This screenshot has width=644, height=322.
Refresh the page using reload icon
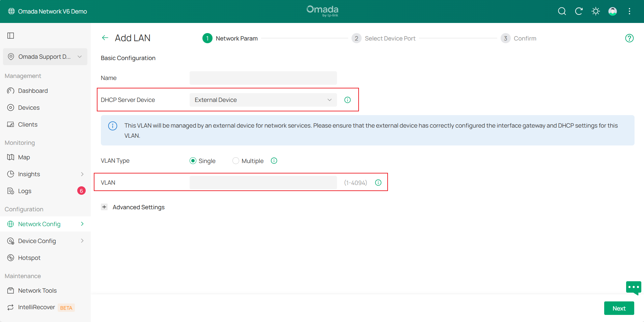coord(579,11)
